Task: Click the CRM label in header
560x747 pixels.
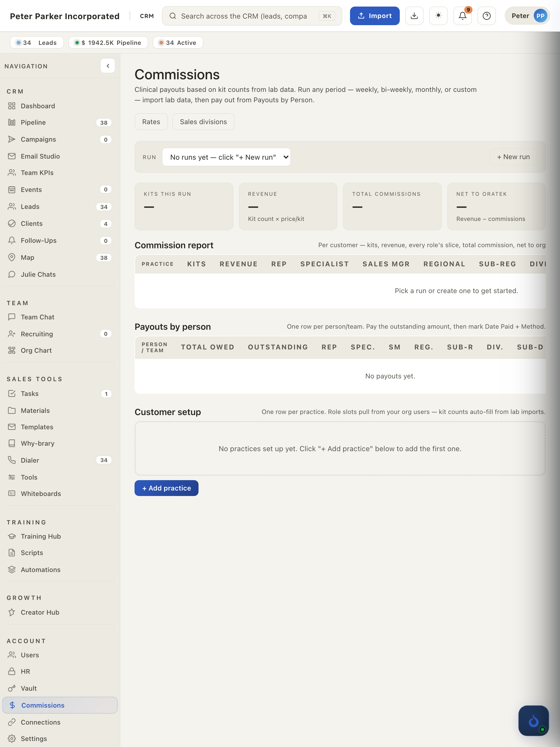Action: tap(147, 16)
